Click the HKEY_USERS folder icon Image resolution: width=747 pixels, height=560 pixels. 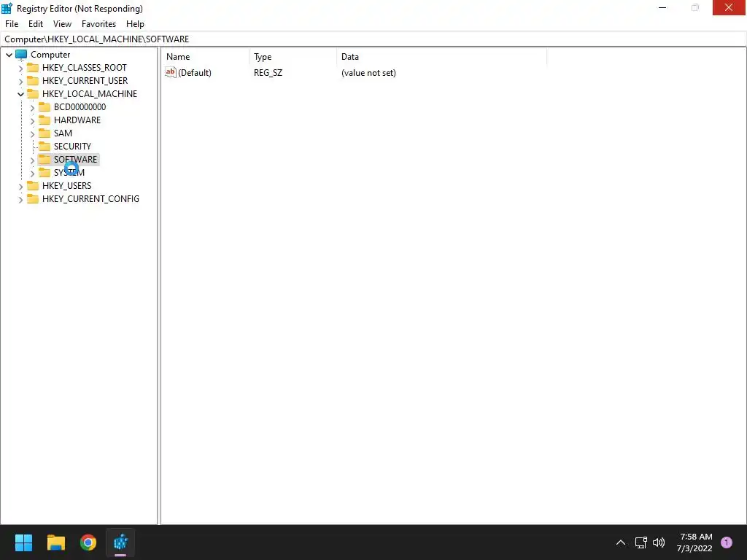[33, 185]
